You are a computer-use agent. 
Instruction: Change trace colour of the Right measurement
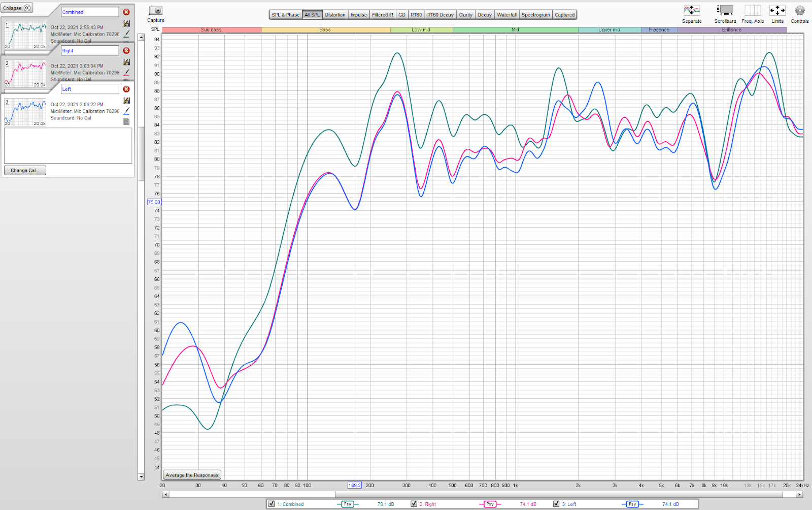(126, 73)
